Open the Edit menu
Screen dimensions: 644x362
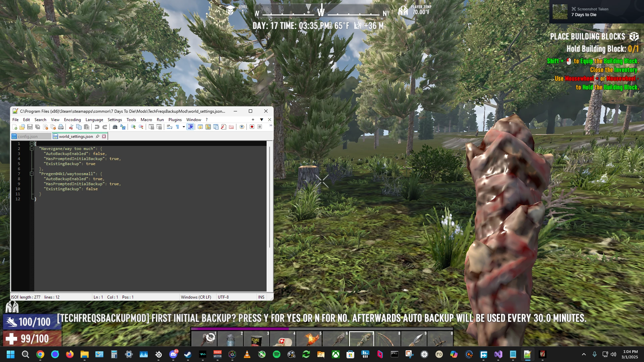click(x=27, y=120)
